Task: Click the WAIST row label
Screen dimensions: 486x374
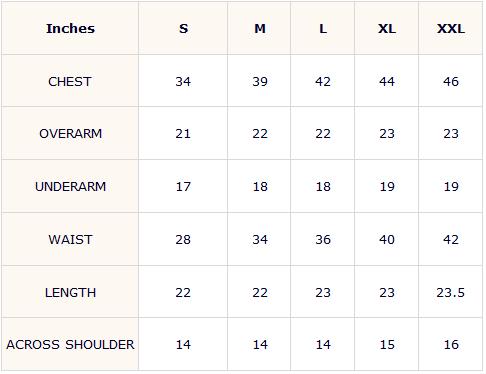Action: [x=70, y=240]
